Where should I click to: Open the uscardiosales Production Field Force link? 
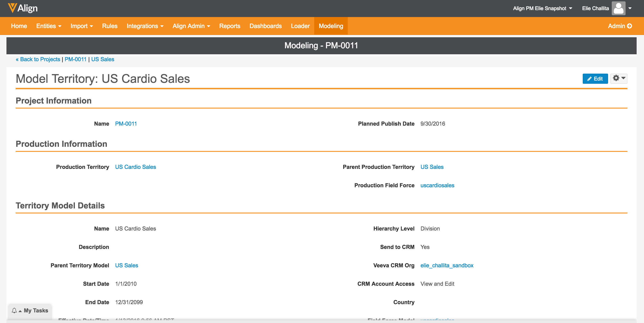click(x=437, y=185)
